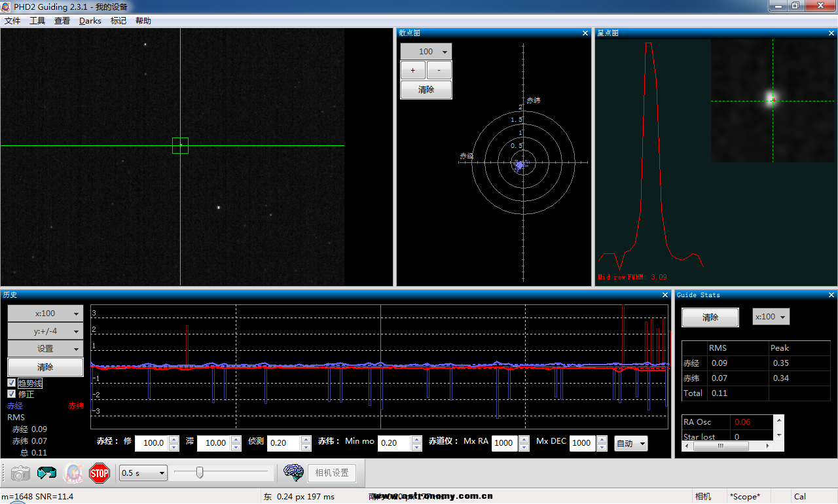
Task: Click the 侦测 spinner arrows
Action: click(306, 443)
